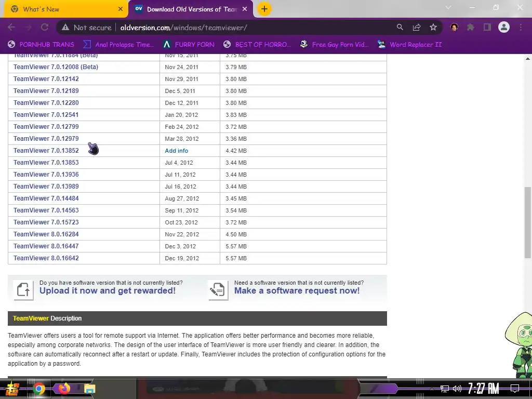This screenshot has height=399, width=532.
Task: Open TeamViewer 7.0.15723 download
Action: click(46, 222)
